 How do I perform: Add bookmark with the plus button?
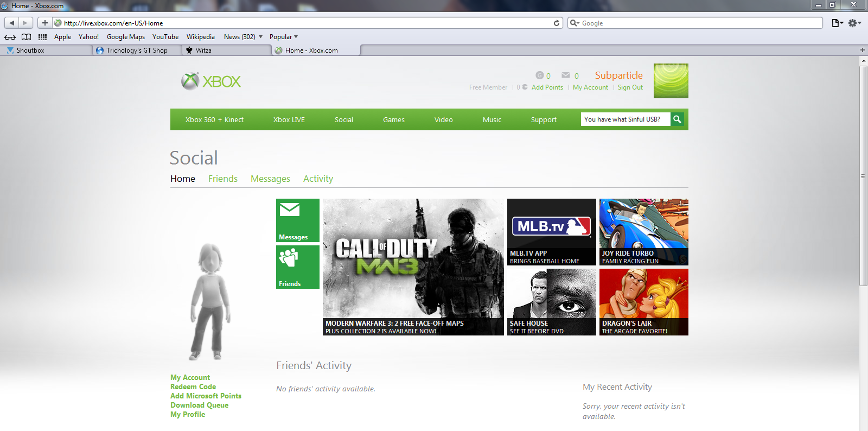(44, 23)
